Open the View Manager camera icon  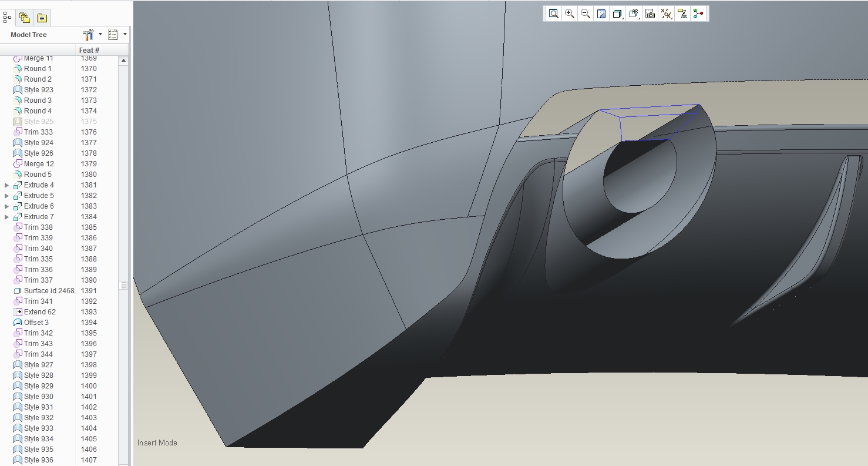click(650, 14)
